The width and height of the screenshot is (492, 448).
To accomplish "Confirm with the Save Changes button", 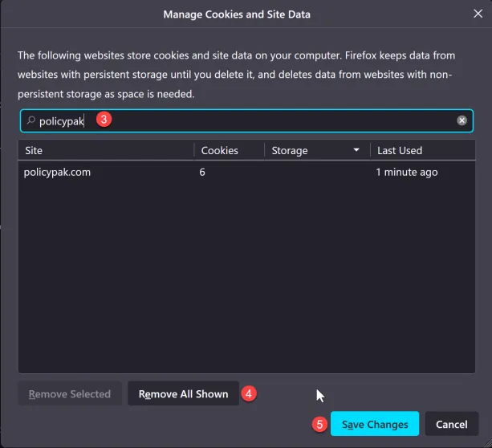I will [375, 424].
